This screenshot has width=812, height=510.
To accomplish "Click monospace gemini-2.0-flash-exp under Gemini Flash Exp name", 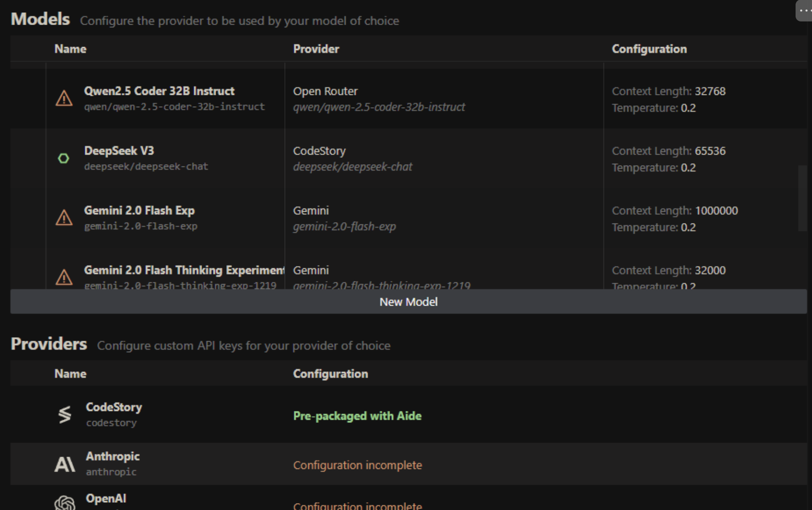I will coord(141,226).
